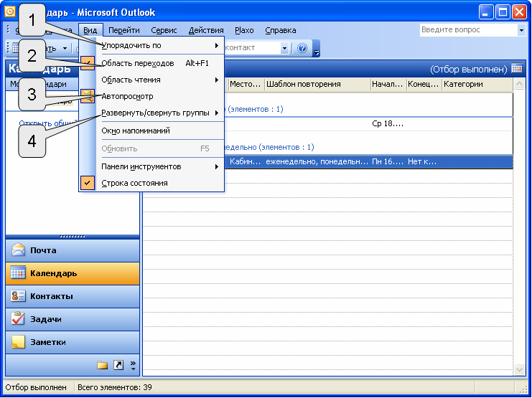Open toolbar options chevron next to help
Viewport: 532px width, 398px height.
pos(316,48)
